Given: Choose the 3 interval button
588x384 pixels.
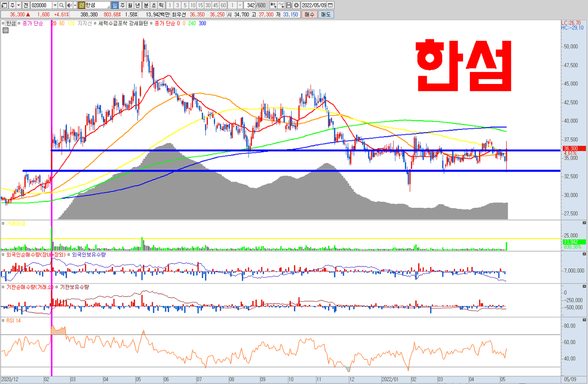Looking at the screenshot, I should 177,5.
